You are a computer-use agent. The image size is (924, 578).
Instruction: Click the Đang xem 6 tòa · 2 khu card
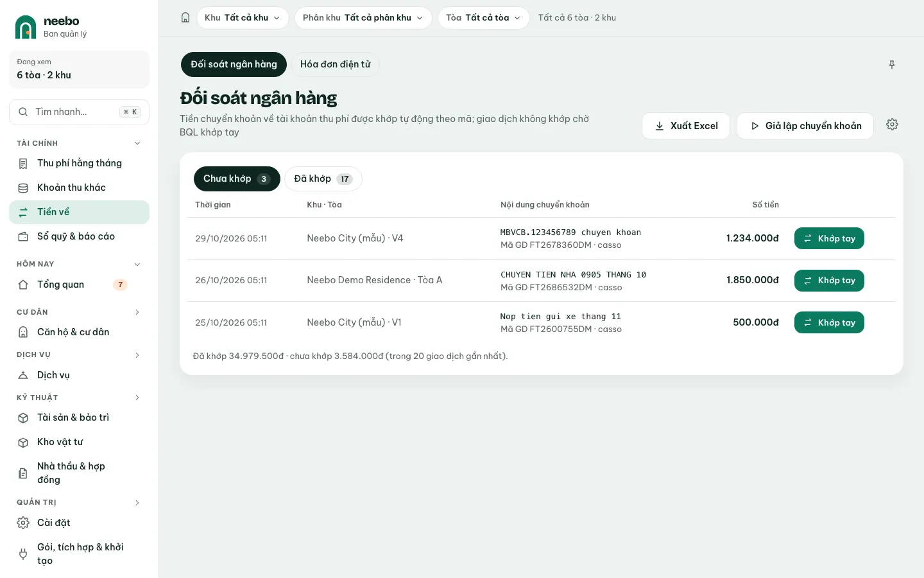click(x=79, y=69)
